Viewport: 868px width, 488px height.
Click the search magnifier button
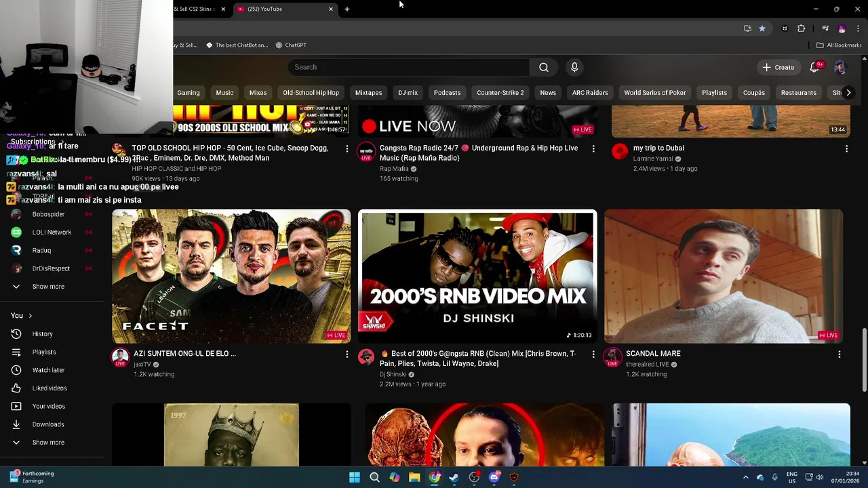point(544,67)
